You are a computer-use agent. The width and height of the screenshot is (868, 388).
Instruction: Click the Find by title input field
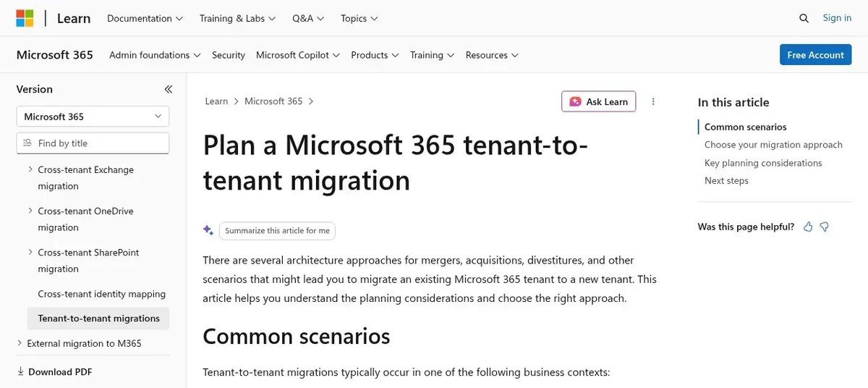[93, 143]
